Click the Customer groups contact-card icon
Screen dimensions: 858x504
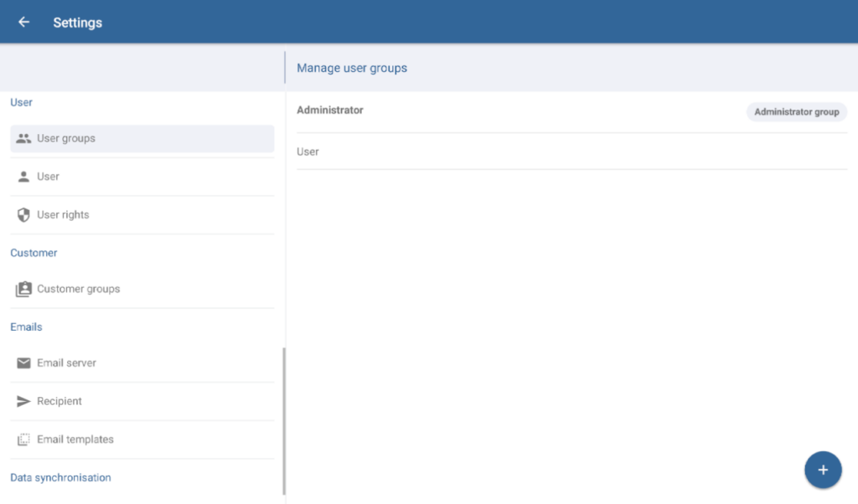click(x=24, y=288)
